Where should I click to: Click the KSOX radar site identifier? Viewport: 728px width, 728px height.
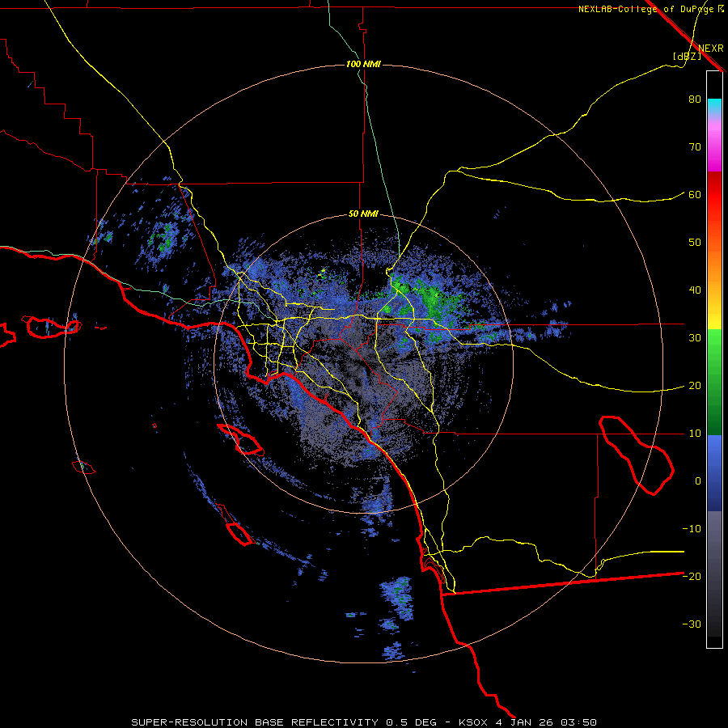(473, 722)
